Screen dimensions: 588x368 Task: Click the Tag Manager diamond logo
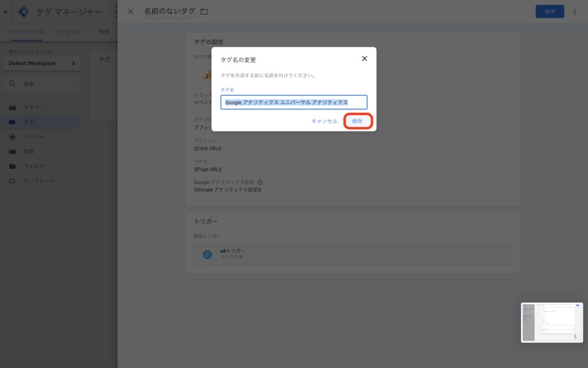(24, 11)
